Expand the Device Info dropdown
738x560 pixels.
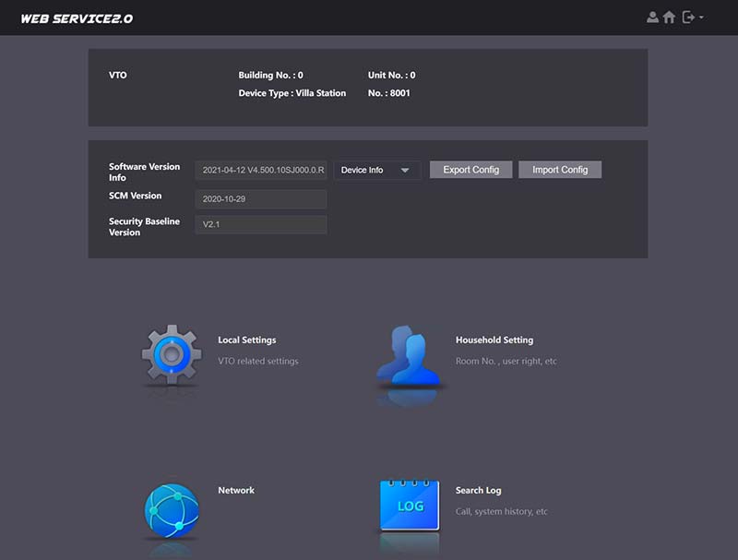376,170
